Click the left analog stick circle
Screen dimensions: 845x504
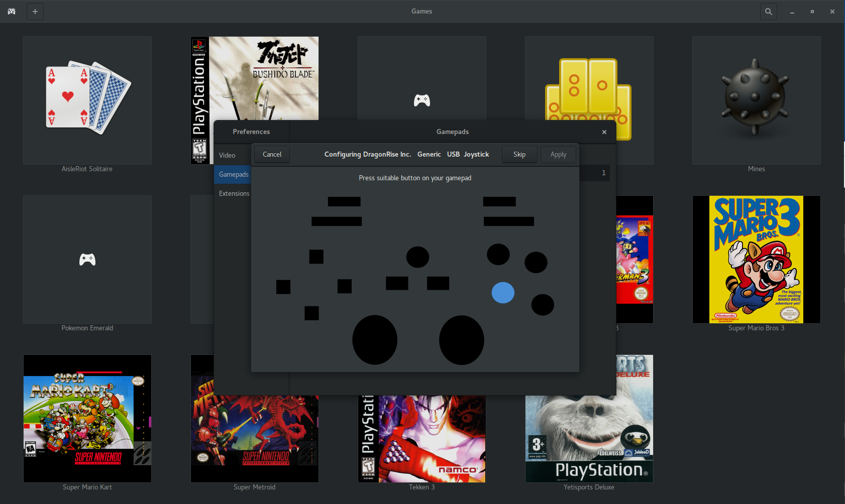point(375,340)
